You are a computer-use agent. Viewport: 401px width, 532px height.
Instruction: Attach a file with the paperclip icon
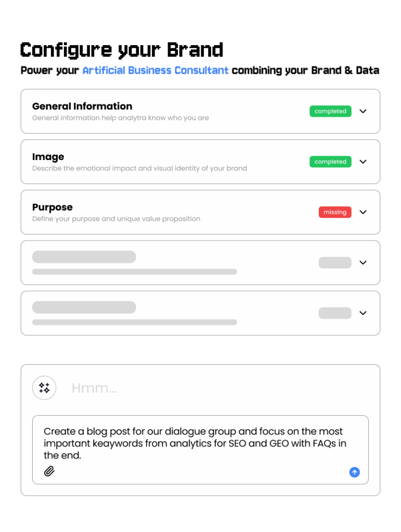pyautogui.click(x=49, y=472)
